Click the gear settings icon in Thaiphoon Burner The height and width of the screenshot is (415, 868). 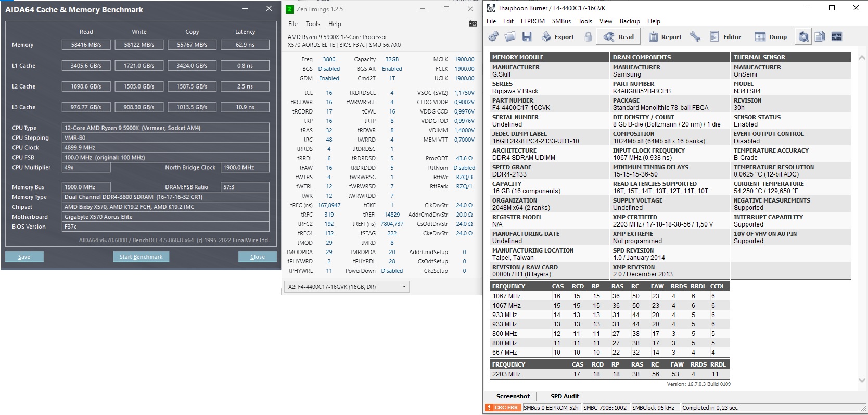coord(493,36)
